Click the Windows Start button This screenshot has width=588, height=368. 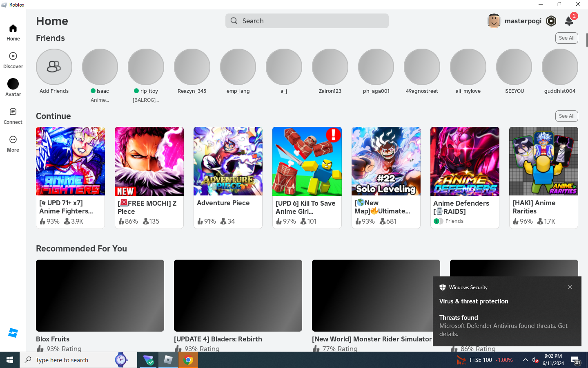click(x=10, y=360)
